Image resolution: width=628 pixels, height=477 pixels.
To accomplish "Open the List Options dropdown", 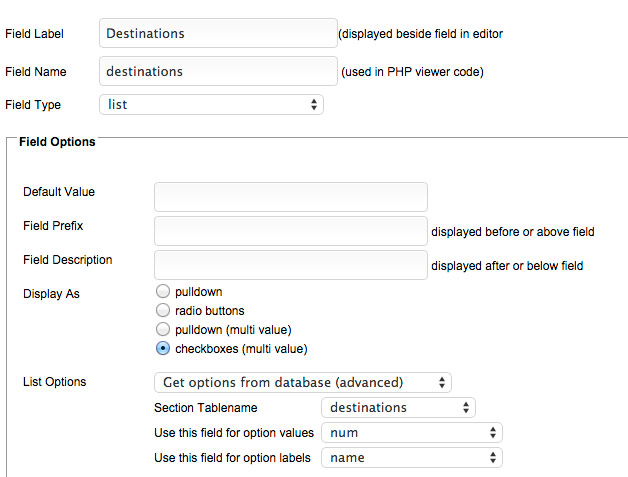I will (x=302, y=382).
